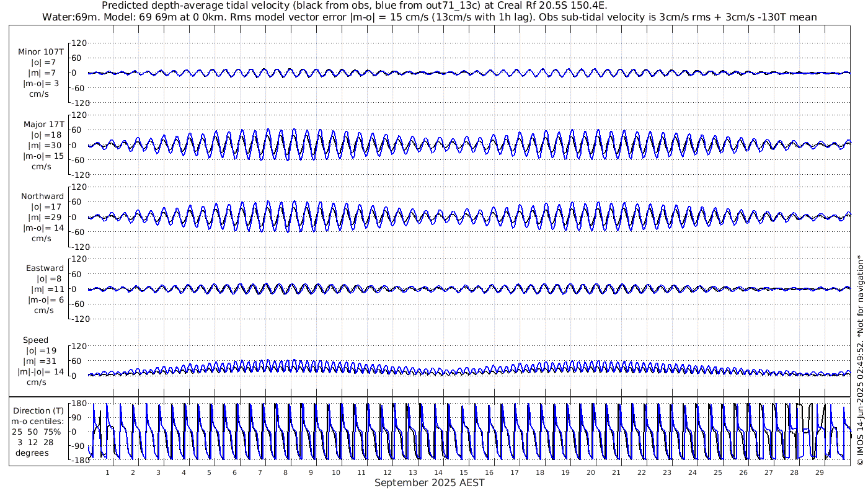Click the '|o| =17' value
The width and height of the screenshot is (868, 496).
point(46,207)
